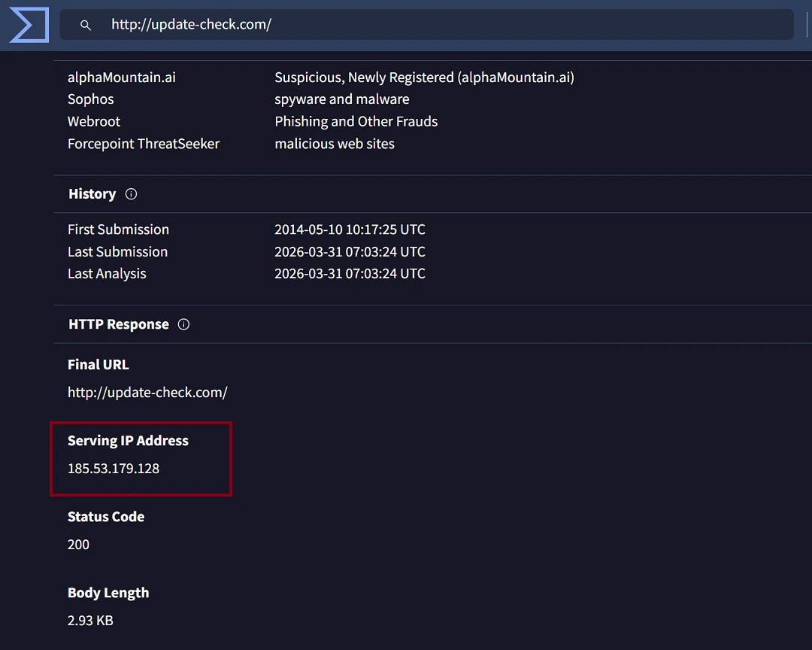
Task: Click 'Phishing and Other Frauds' category text
Action: click(x=356, y=122)
